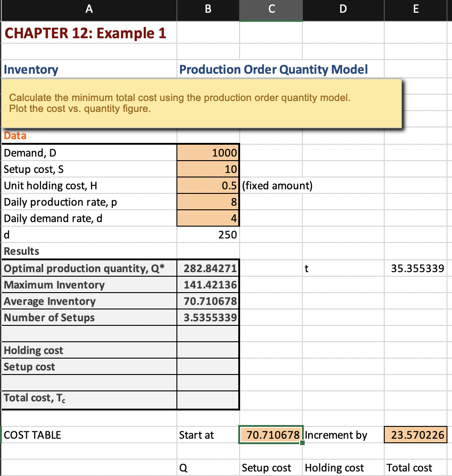Select the Unit holding cost cell showing 0.5

click(x=208, y=185)
